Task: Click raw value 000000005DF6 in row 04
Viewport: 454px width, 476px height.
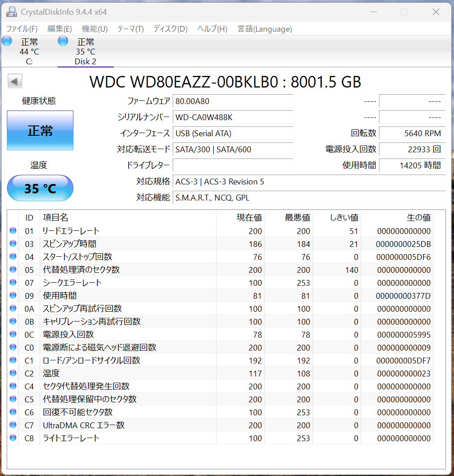Action: [x=403, y=257]
